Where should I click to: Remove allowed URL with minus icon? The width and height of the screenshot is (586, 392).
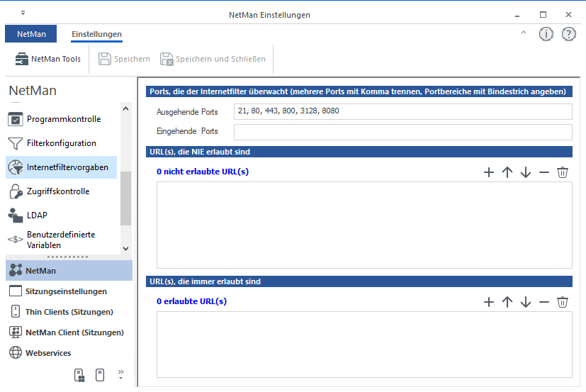point(544,302)
